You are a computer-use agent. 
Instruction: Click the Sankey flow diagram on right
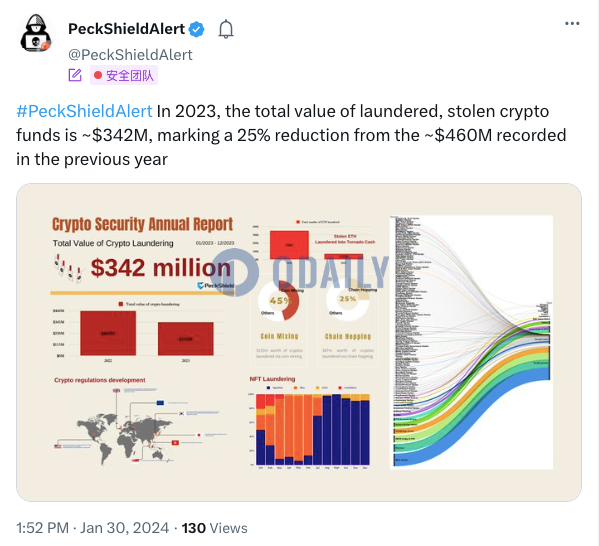click(x=471, y=342)
